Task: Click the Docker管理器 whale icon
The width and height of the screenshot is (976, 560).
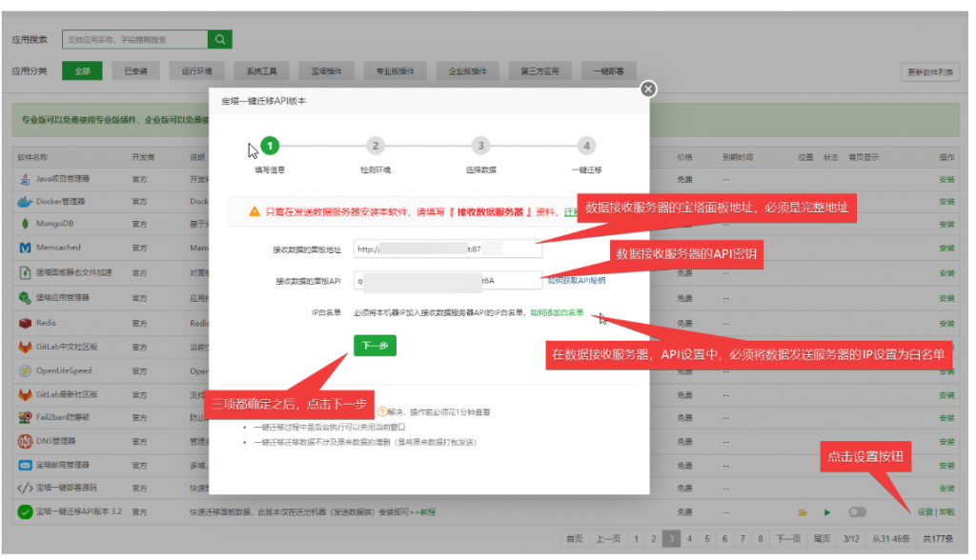Action: [x=25, y=202]
